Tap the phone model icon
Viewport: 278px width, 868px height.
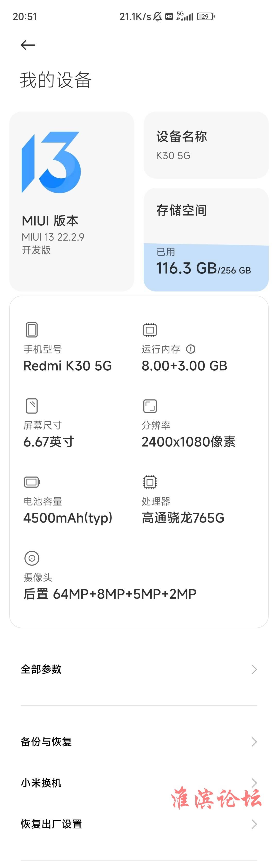pos(32,330)
